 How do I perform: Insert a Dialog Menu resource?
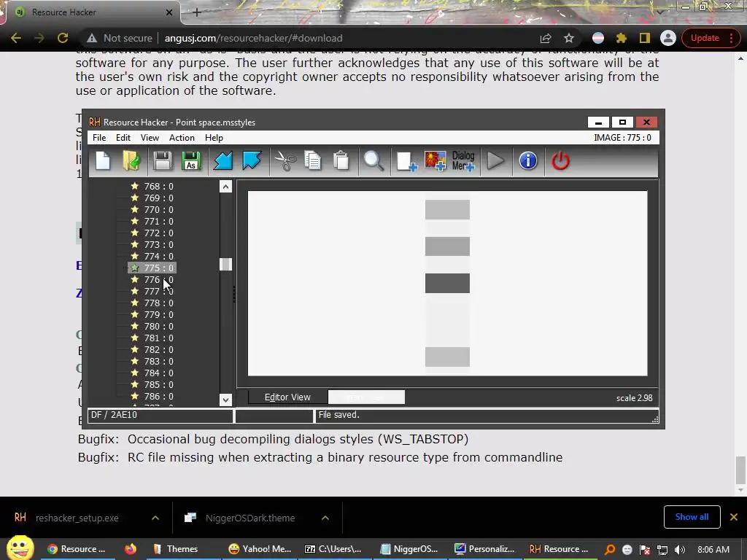pyautogui.click(x=463, y=161)
